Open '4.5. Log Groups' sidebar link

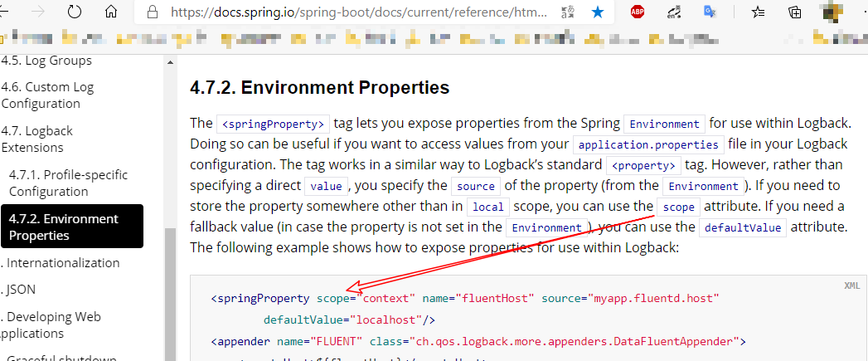pos(46,61)
